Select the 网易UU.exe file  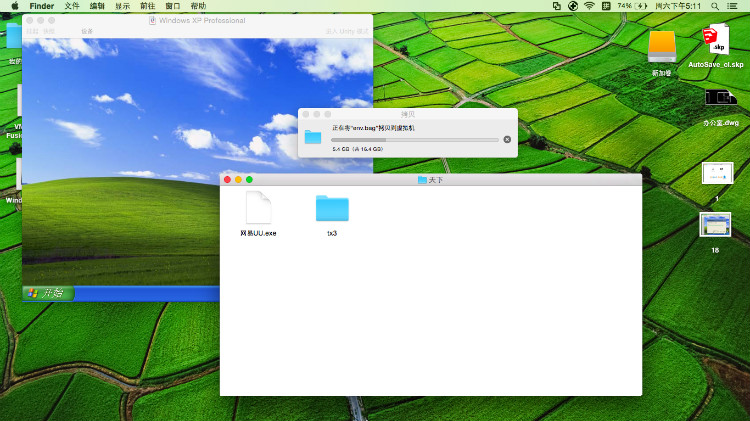pos(258,207)
